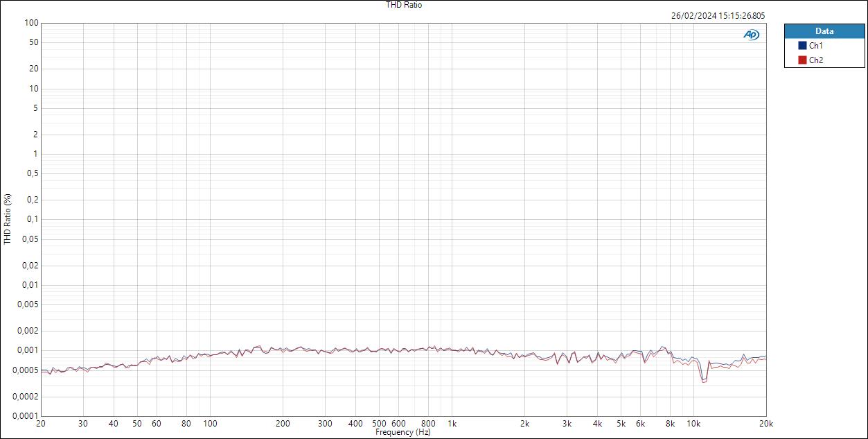868x439 pixels.
Task: Click the 20k frequency axis label
Action: click(x=765, y=422)
